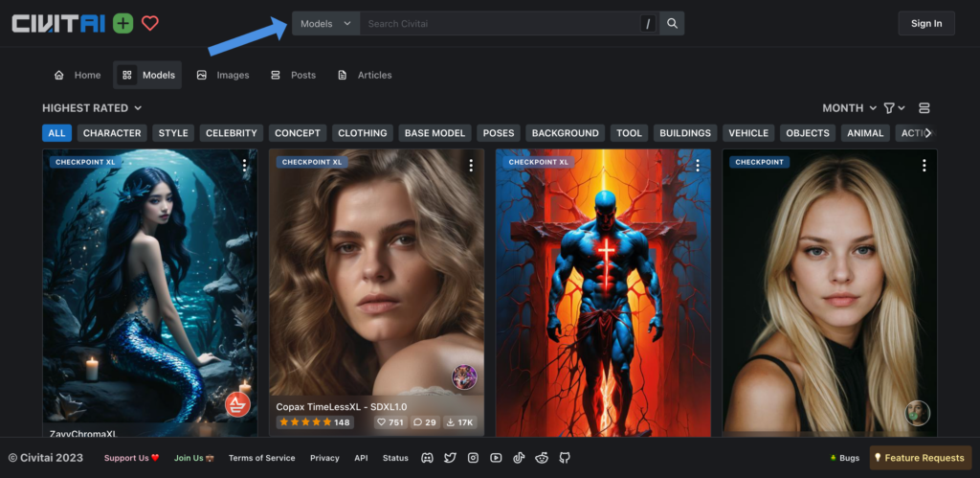Open the API link
Screen dimensions: 980x478
coord(361,458)
